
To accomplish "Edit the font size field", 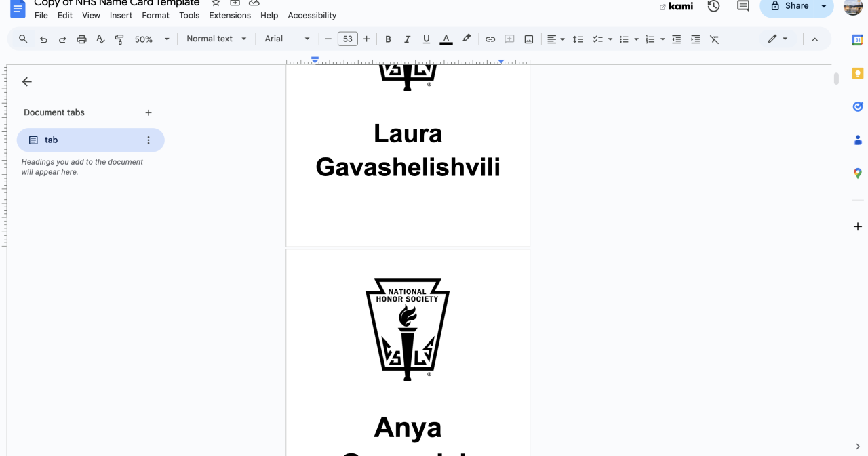I will point(348,39).
